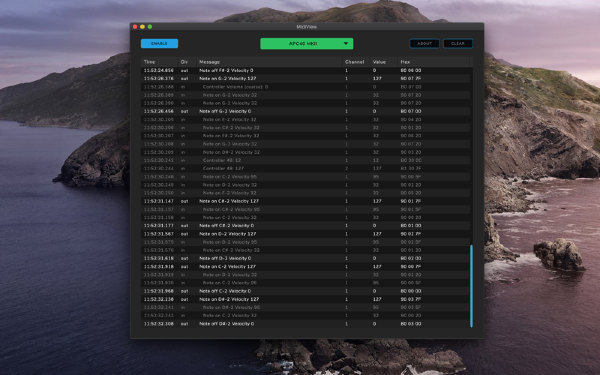Click hex value '90 05 20'
600x375 pixels.
point(411,193)
